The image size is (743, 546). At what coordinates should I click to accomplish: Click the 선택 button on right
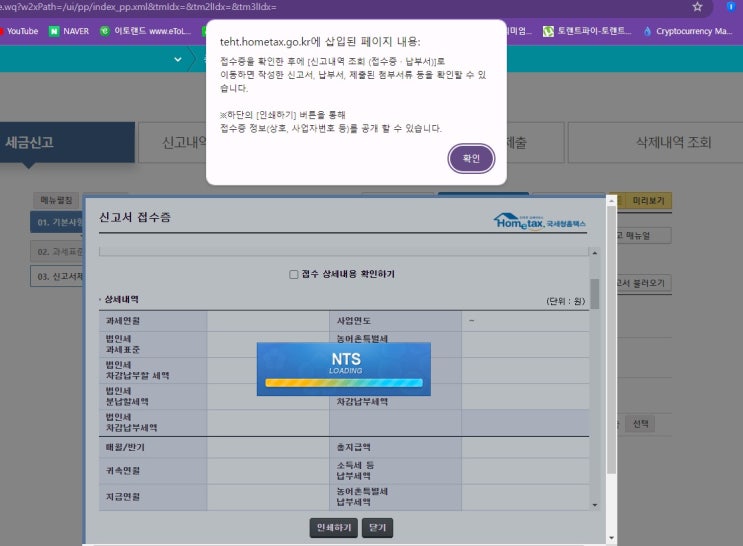click(641, 424)
